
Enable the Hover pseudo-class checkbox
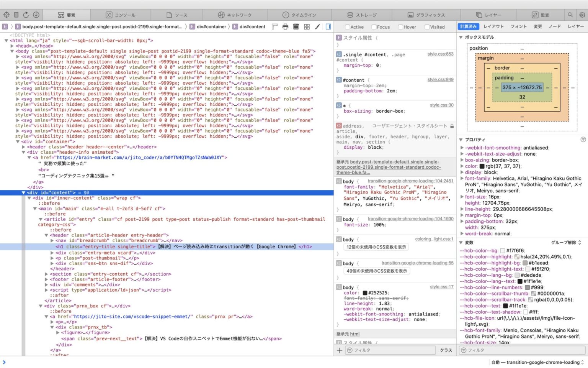[x=400, y=27]
